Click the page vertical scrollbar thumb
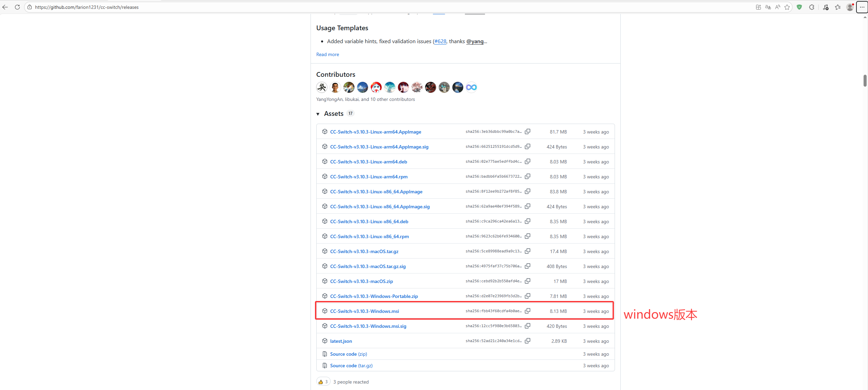Image resolution: width=868 pixels, height=390 pixels. (865, 81)
